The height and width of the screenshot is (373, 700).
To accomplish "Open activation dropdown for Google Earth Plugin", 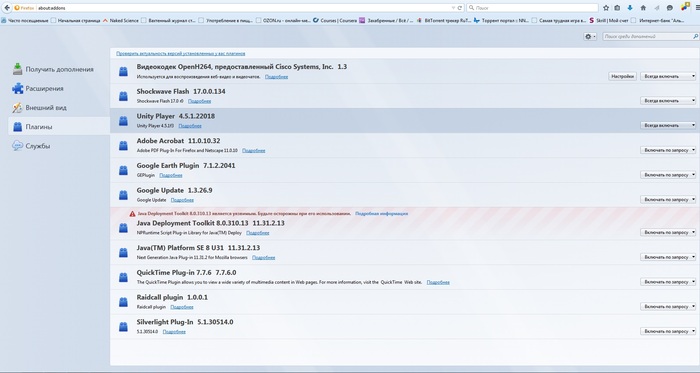I will 668,175.
